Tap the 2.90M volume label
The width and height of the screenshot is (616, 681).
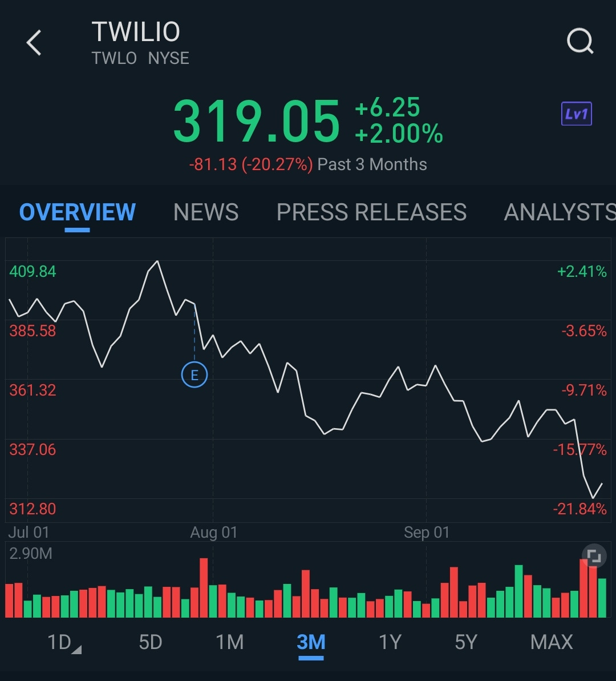pyautogui.click(x=30, y=554)
